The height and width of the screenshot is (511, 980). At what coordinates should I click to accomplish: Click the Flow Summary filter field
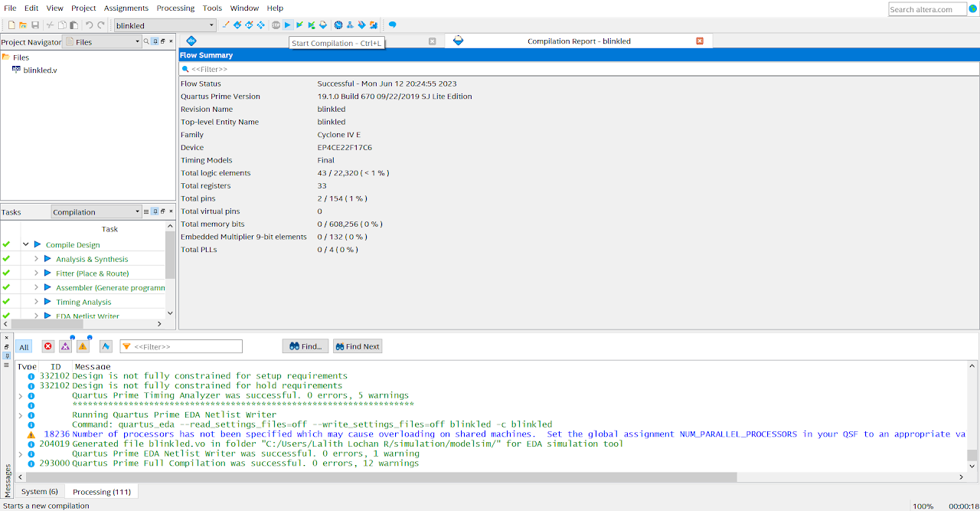(x=579, y=69)
